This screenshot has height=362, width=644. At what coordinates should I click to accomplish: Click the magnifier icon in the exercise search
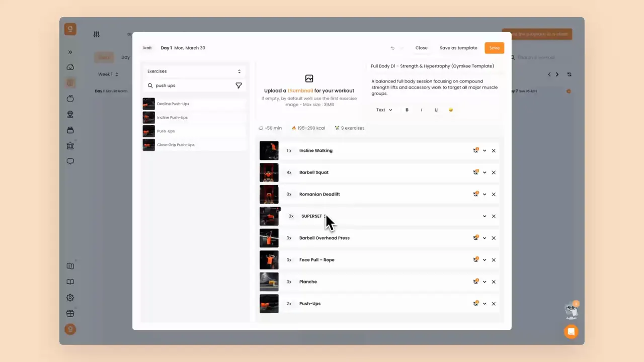coord(150,85)
